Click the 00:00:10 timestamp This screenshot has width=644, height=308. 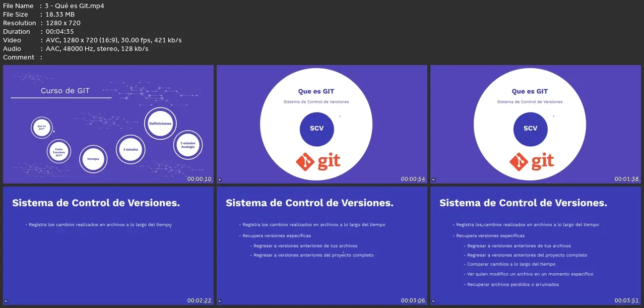point(200,179)
